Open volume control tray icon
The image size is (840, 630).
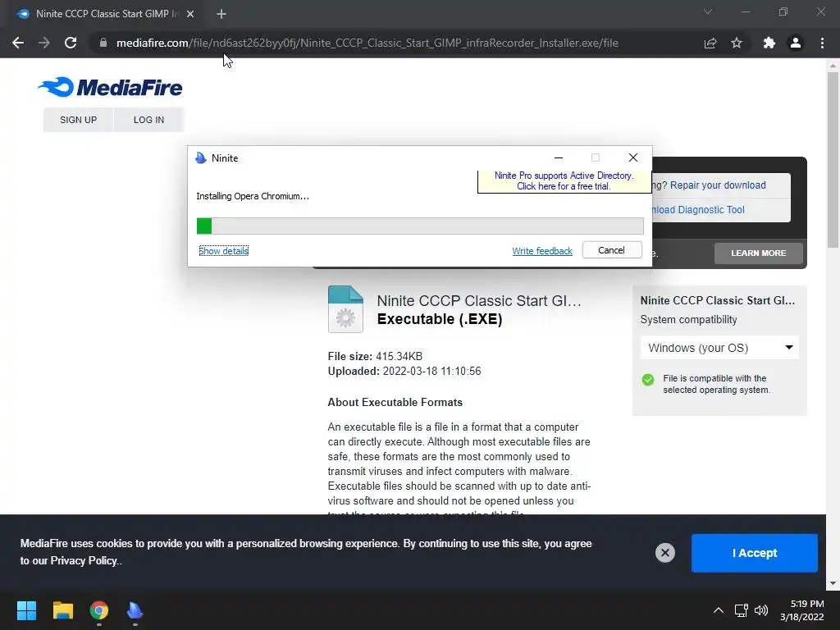[760, 610]
